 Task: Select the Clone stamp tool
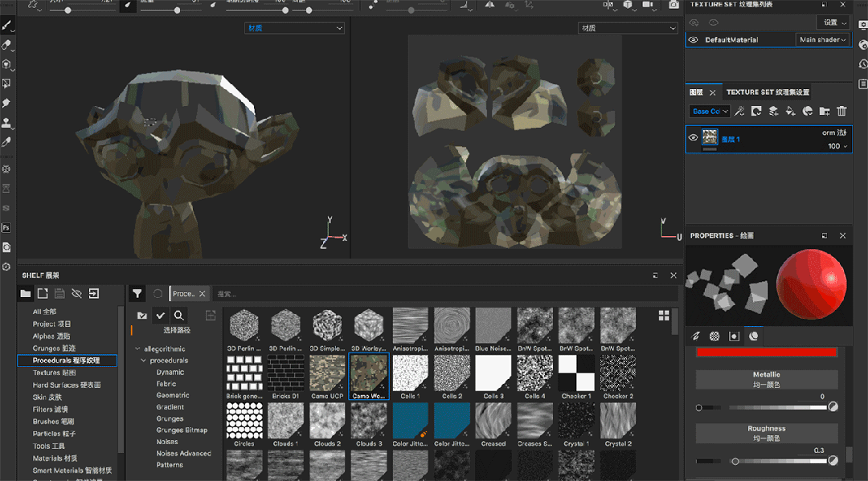6,123
